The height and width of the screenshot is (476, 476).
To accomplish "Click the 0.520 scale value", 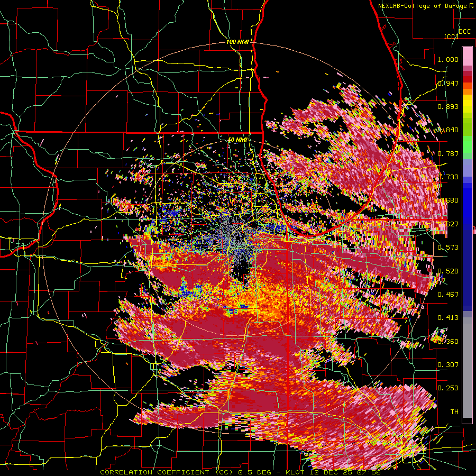I will point(448,271).
